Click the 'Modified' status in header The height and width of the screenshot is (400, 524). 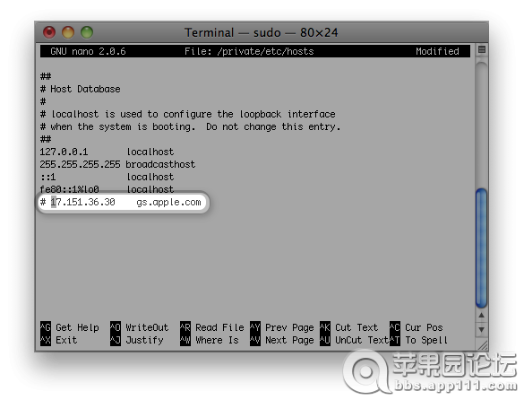(437, 51)
